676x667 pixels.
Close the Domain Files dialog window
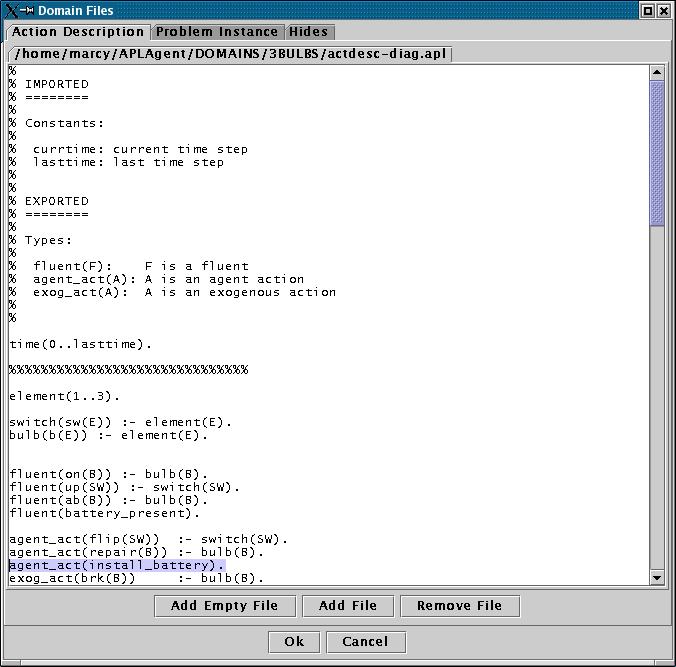pos(664,10)
